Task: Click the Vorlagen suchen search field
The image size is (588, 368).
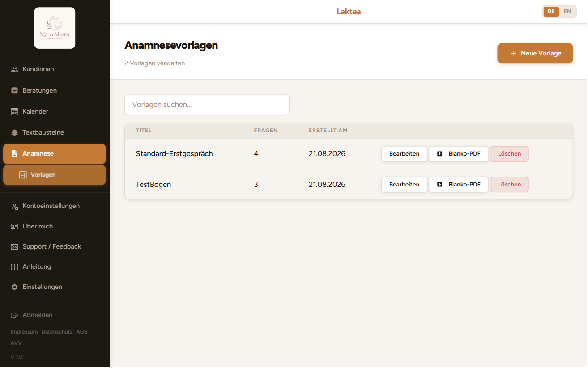Action: [207, 105]
